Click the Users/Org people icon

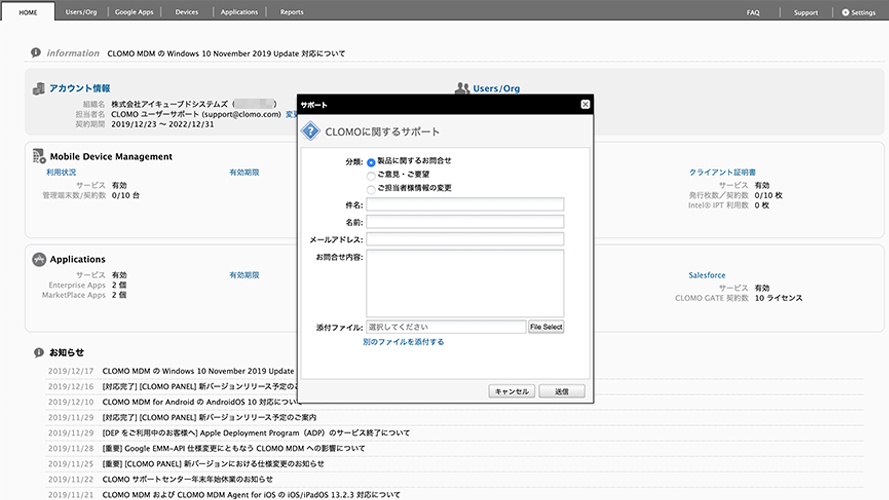pyautogui.click(x=462, y=88)
